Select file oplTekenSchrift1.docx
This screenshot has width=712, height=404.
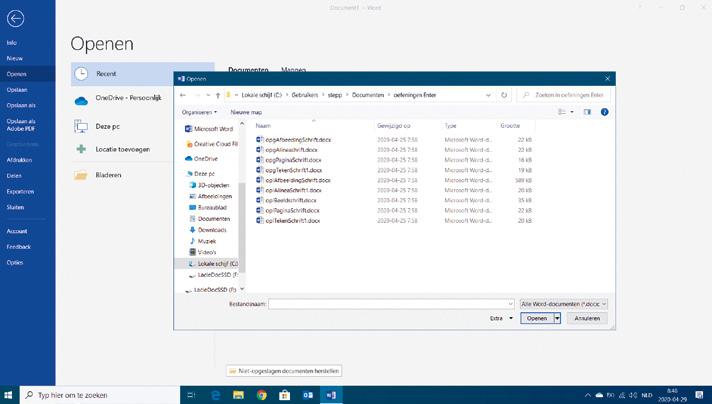[288, 221]
